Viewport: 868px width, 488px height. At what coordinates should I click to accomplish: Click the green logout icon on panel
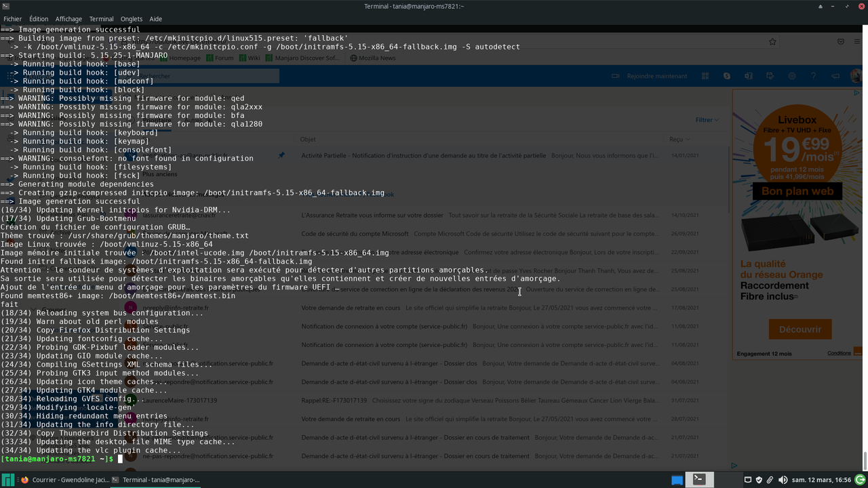coord(861,480)
